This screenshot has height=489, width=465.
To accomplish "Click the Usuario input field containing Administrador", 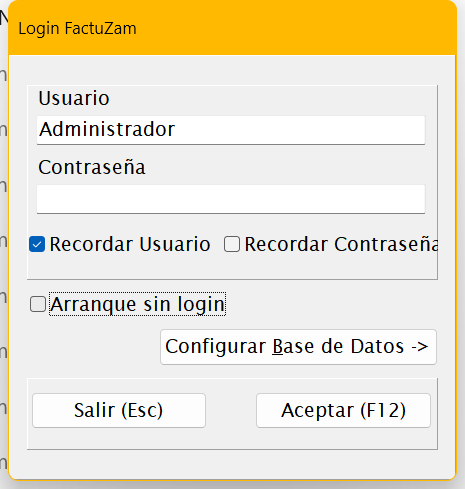I will [x=231, y=130].
